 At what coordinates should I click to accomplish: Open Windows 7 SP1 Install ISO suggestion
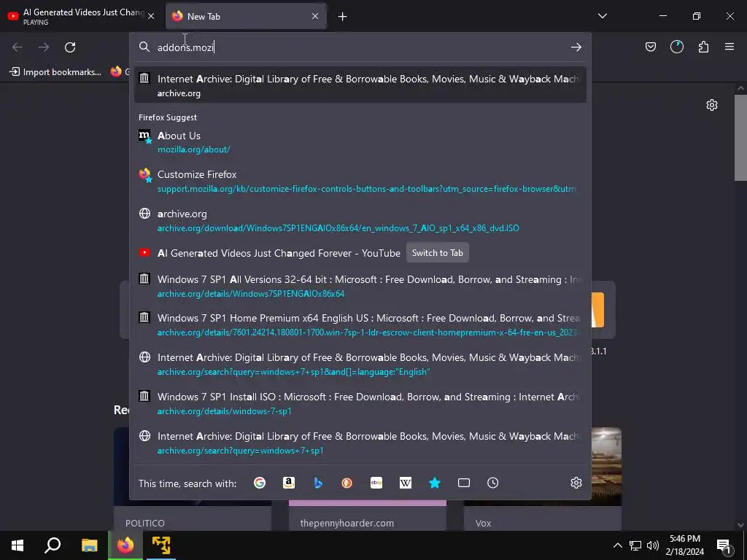pyautogui.click(x=360, y=403)
